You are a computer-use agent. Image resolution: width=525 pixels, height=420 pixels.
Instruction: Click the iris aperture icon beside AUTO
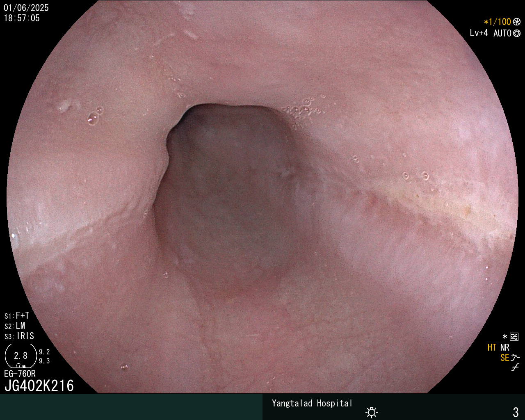[517, 33]
